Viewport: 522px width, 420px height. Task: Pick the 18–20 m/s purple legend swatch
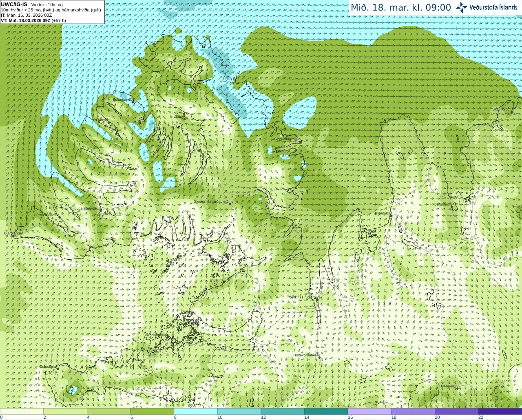pyautogui.click(x=413, y=411)
